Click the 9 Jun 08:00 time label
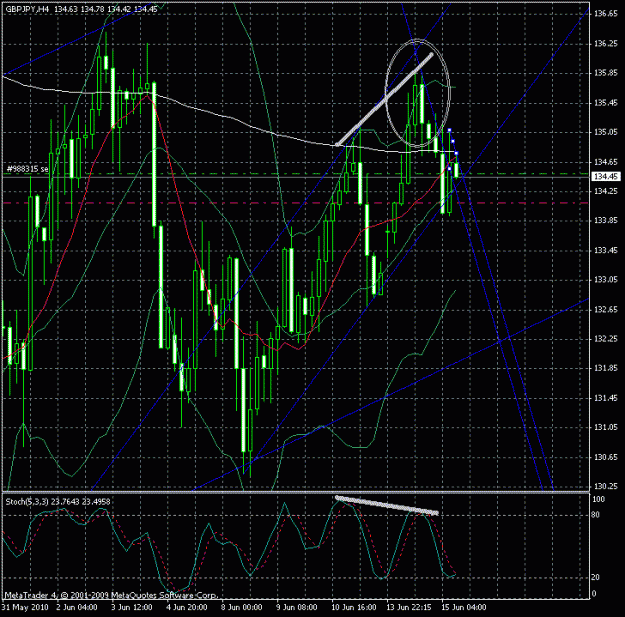Viewport: 625px width, 617px height. [297, 607]
